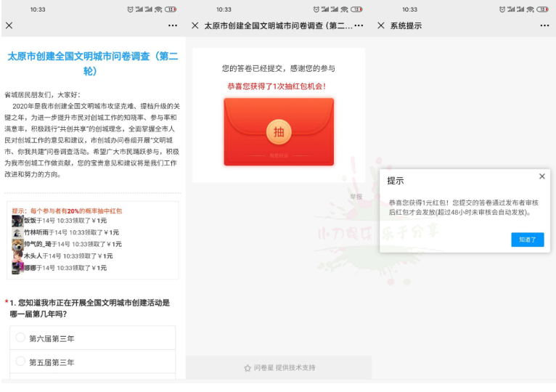The image size is (556, 392).
Task: Select the 第六届第三年 radio option
Action: 20,338
